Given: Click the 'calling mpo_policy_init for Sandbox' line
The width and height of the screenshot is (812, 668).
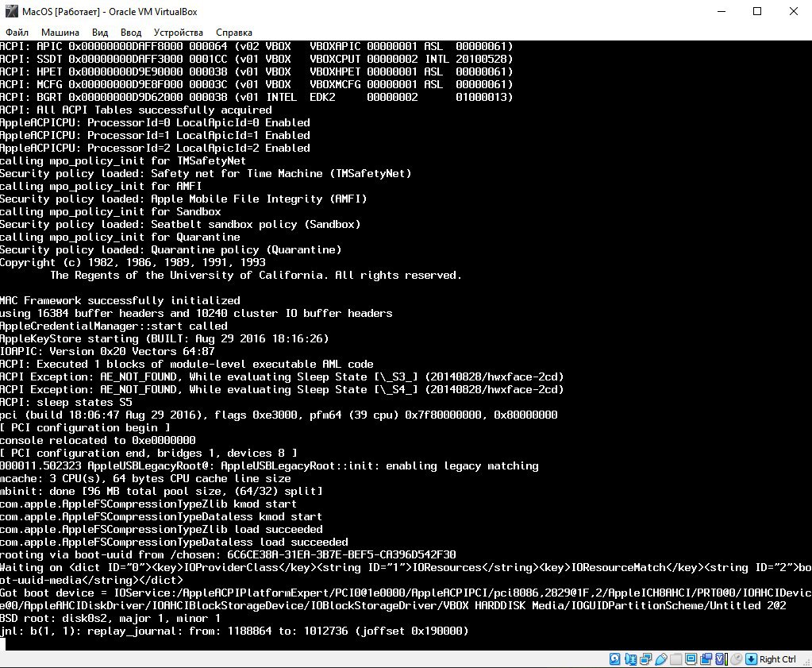Looking at the screenshot, I should [x=110, y=212].
